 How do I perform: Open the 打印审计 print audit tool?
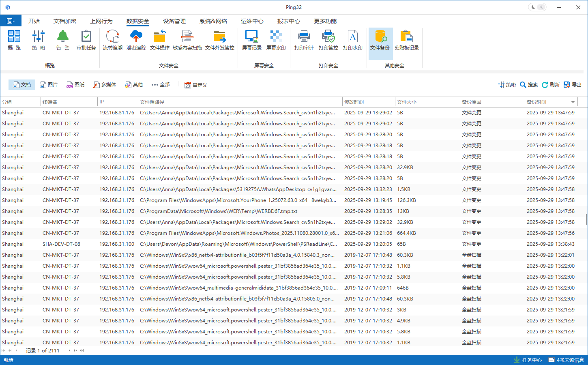coord(304,40)
